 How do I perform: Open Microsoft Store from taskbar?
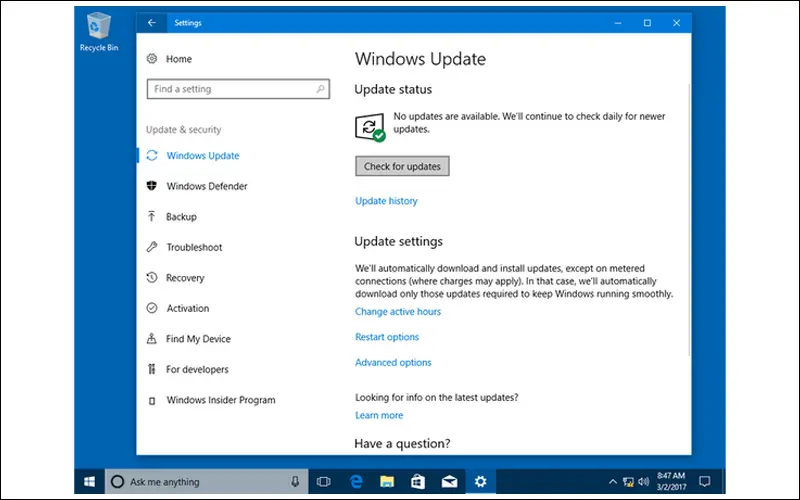418,482
